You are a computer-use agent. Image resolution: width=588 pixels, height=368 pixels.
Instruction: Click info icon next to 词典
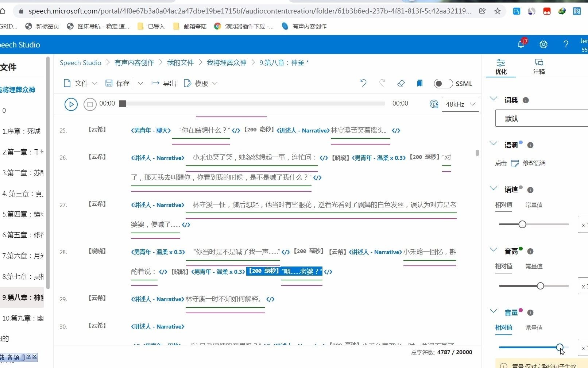point(526,100)
